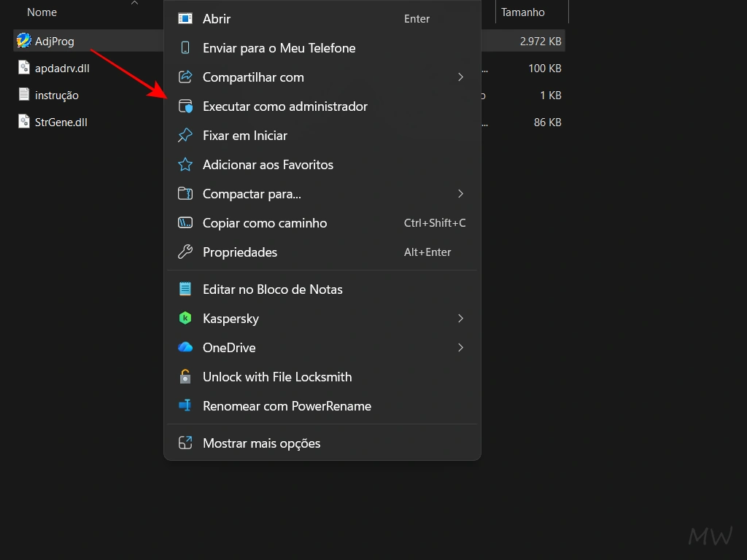Screen dimensions: 747x560
Task: Choose Enviar para o Meu Telefone
Action: point(279,48)
